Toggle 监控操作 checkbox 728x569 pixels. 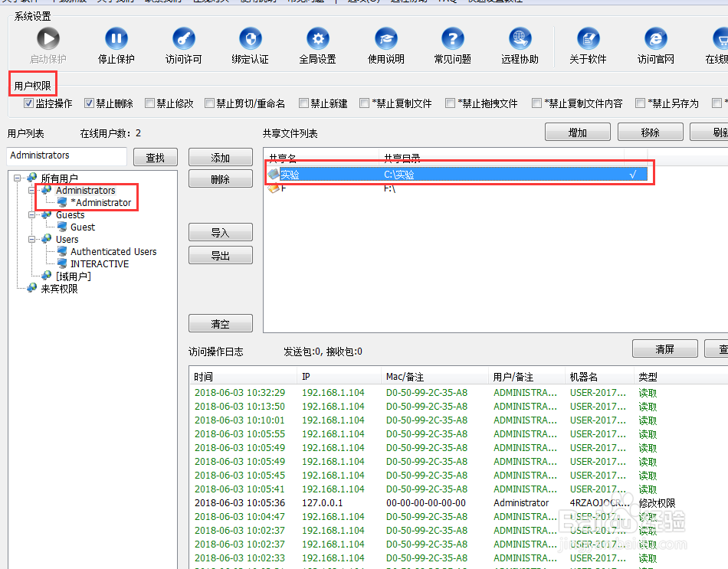coord(28,103)
